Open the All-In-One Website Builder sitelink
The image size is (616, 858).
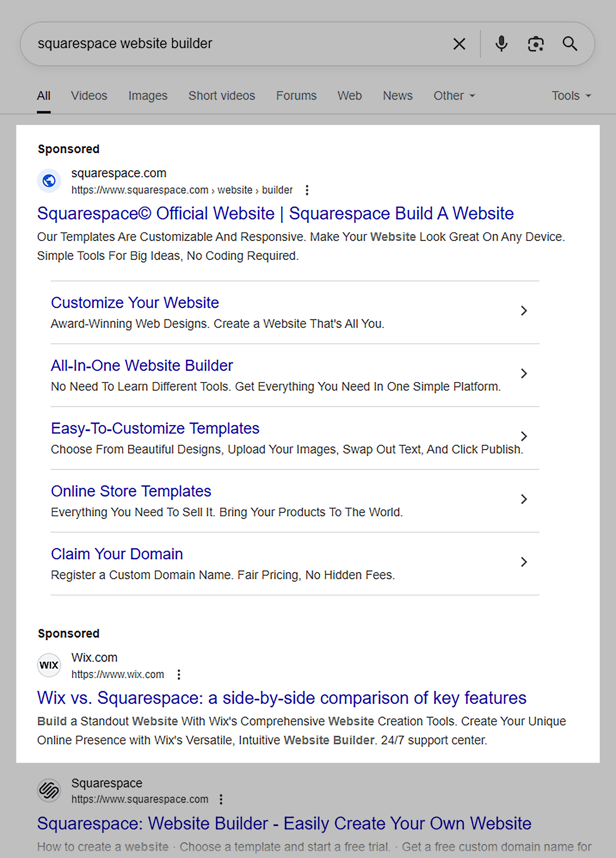point(142,366)
